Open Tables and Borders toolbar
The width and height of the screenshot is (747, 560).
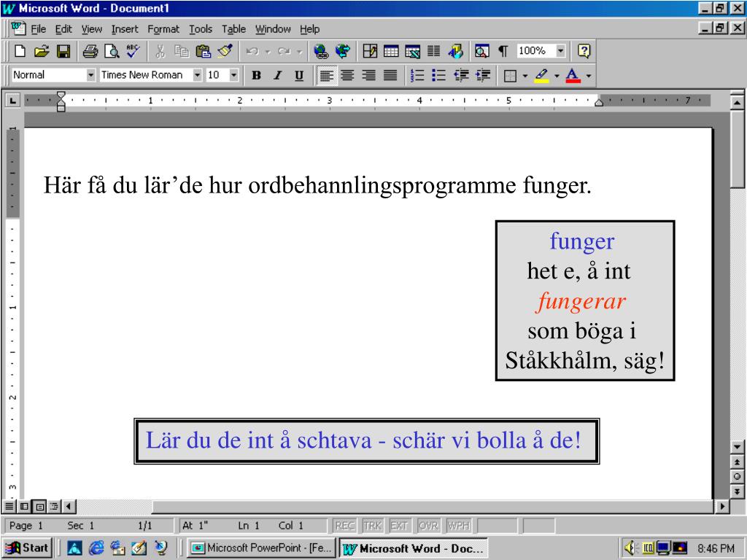370,50
